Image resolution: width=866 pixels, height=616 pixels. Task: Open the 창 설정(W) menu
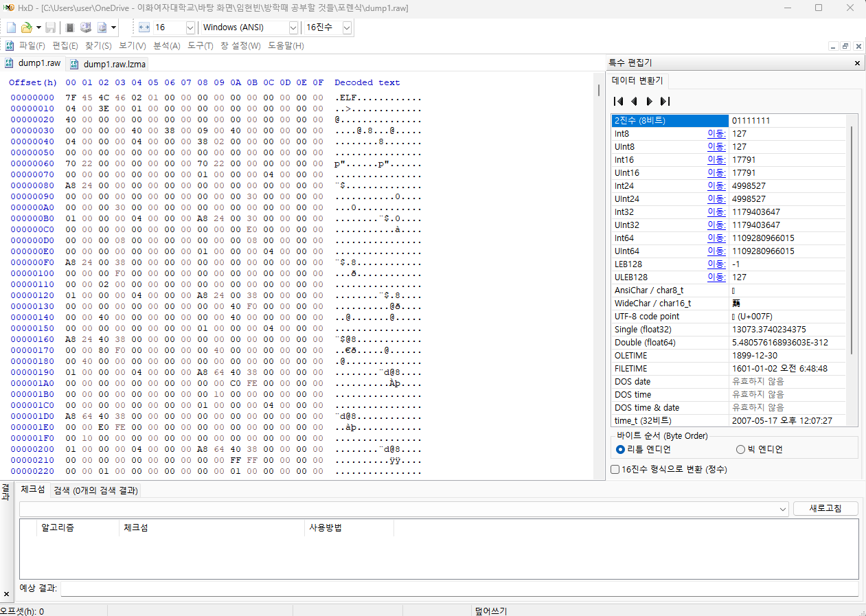[240, 46]
